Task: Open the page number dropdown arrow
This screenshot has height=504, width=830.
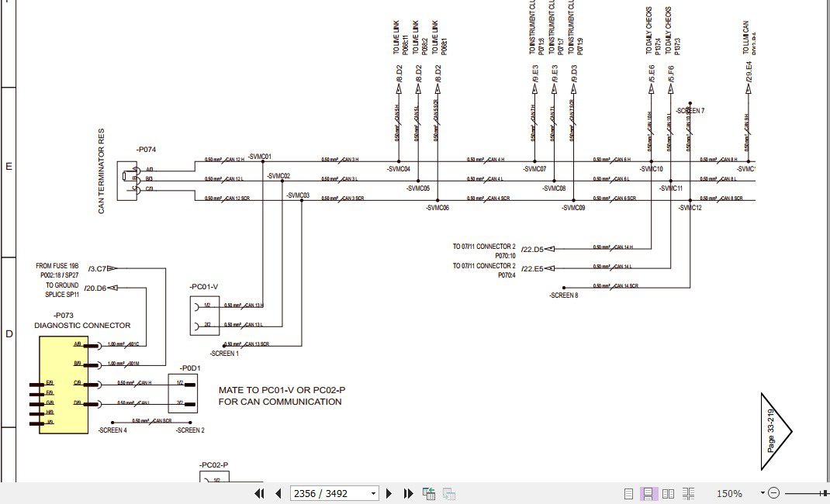Action: (x=373, y=493)
